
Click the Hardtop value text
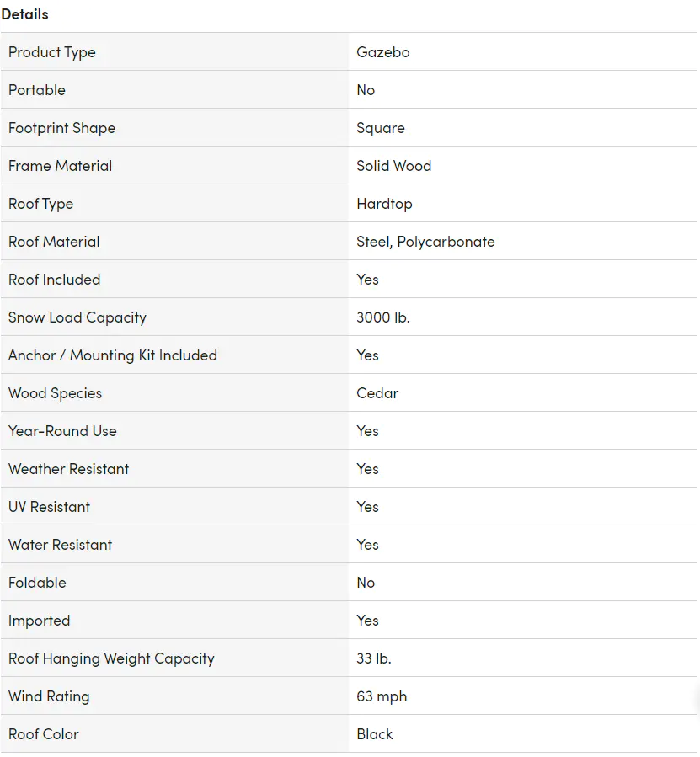tap(384, 204)
